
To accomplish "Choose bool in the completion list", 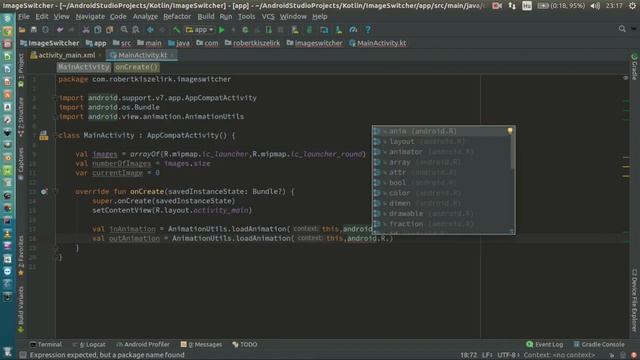I will [441, 183].
